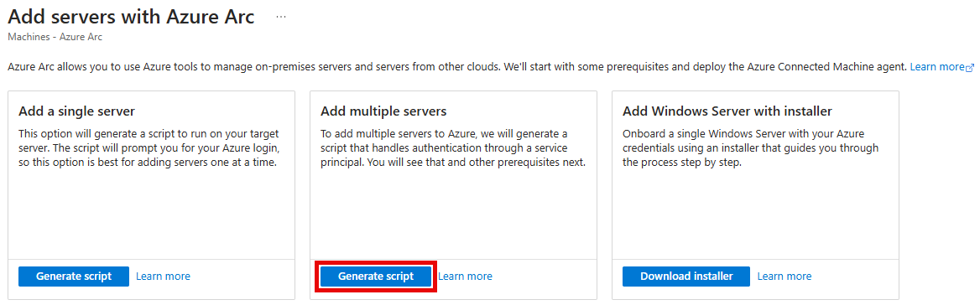The width and height of the screenshot is (980, 305).
Task: Open the Learn more link after Azure Arc description
Action: coord(942,67)
